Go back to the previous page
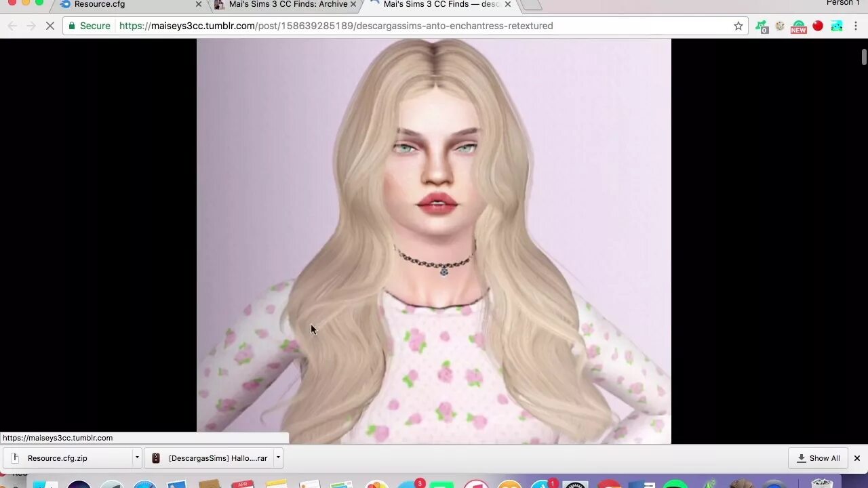The width and height of the screenshot is (868, 488). tap(12, 26)
